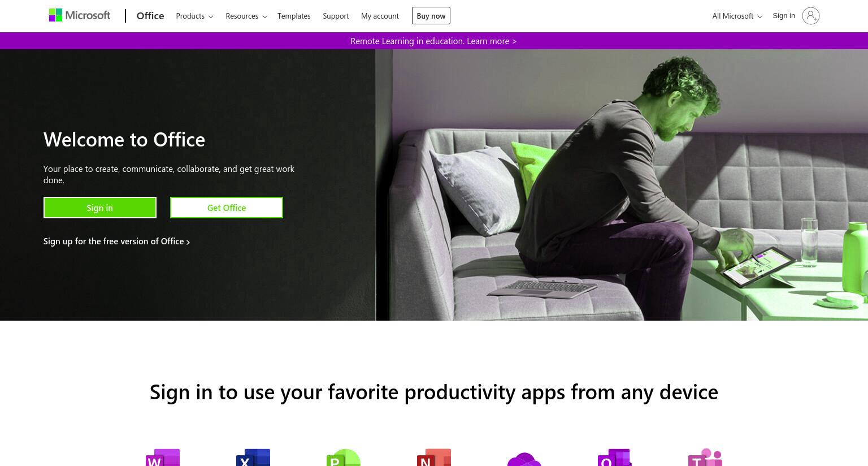Open the Outlook app icon
Screen dimensions: 868x466
pyautogui.click(x=615, y=457)
